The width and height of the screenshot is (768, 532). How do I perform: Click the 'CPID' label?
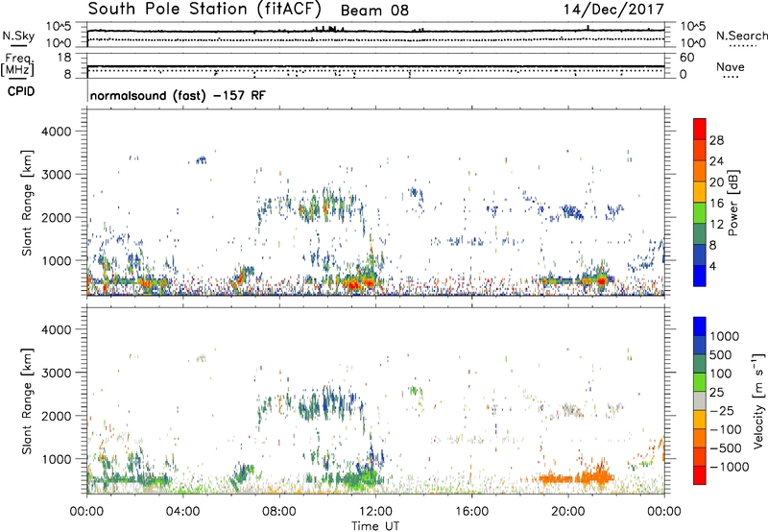point(21,91)
